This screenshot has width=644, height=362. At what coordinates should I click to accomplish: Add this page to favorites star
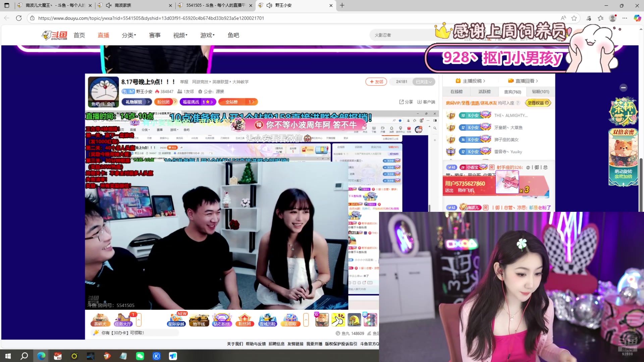574,18
